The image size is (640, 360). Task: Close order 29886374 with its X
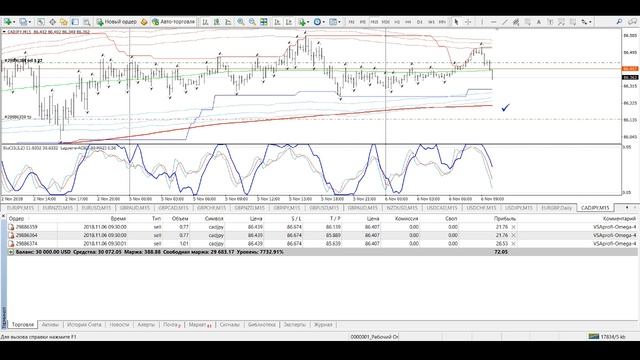(x=513, y=244)
